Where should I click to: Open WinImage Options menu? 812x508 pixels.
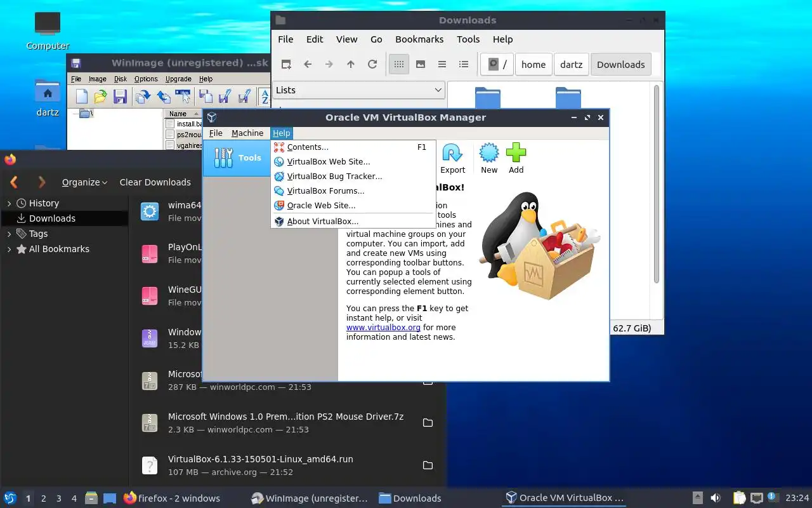tap(146, 79)
